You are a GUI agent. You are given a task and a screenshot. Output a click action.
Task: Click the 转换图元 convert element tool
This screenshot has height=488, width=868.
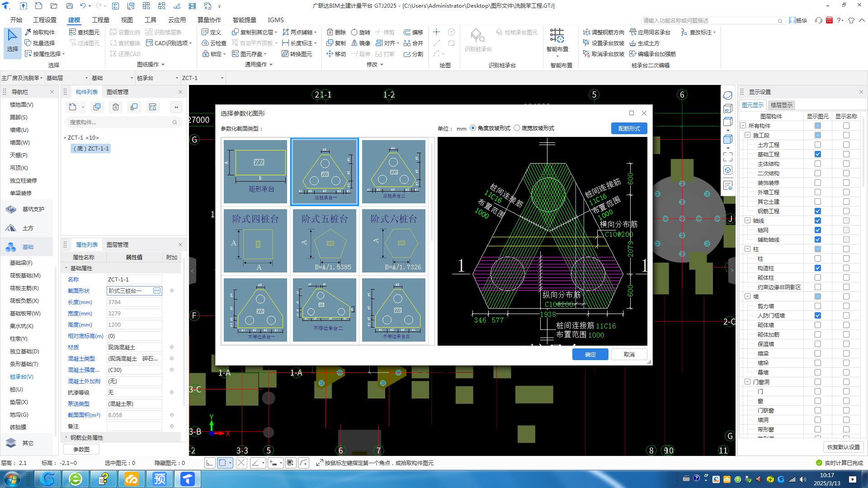click(x=297, y=54)
